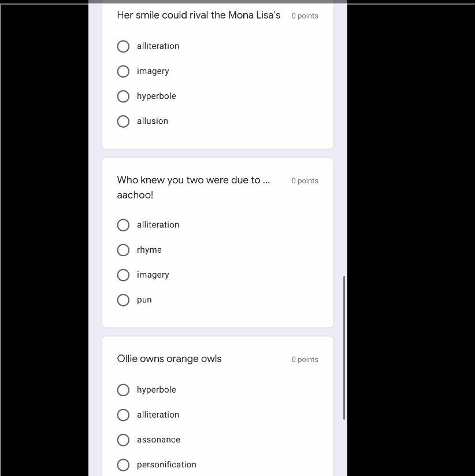Select pun for the aachoo question

[x=123, y=300]
